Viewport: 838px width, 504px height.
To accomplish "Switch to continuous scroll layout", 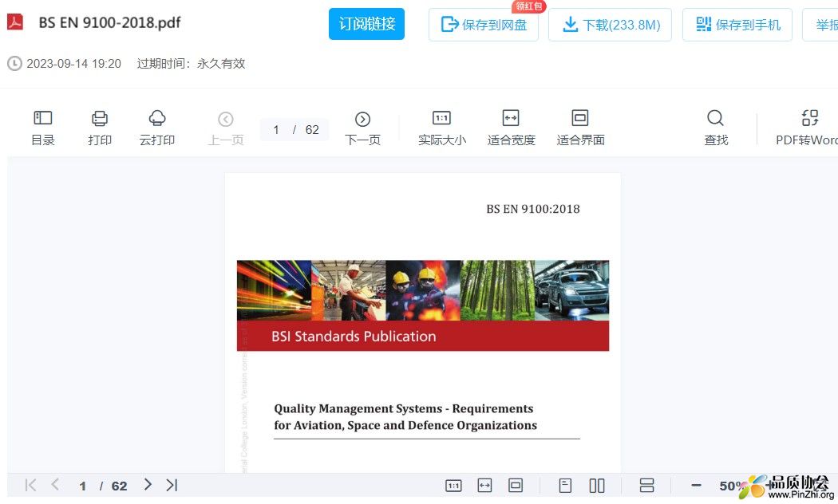I will click(646, 486).
